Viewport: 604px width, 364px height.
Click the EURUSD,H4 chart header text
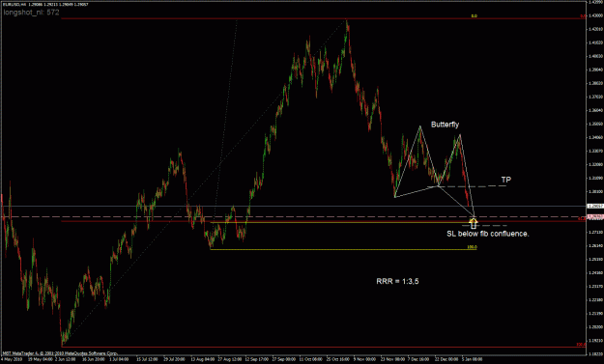(45, 4)
